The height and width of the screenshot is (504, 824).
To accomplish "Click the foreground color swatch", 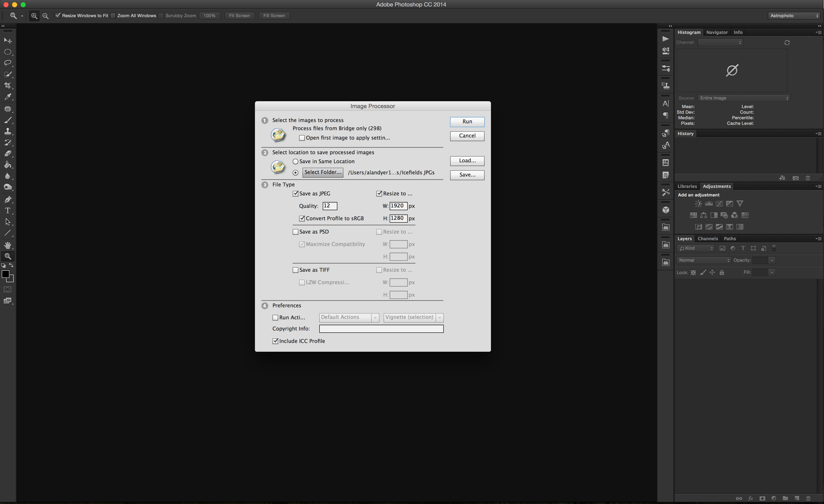I will pos(5,274).
